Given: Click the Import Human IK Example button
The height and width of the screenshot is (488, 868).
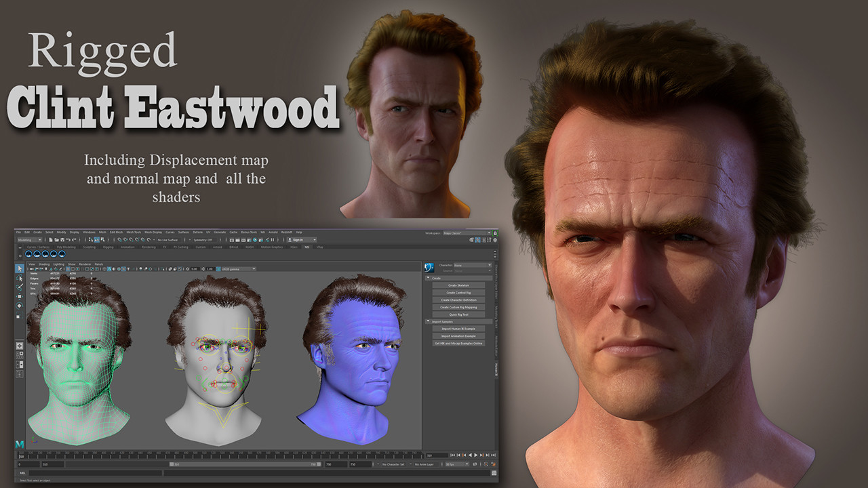Looking at the screenshot, I should [459, 329].
